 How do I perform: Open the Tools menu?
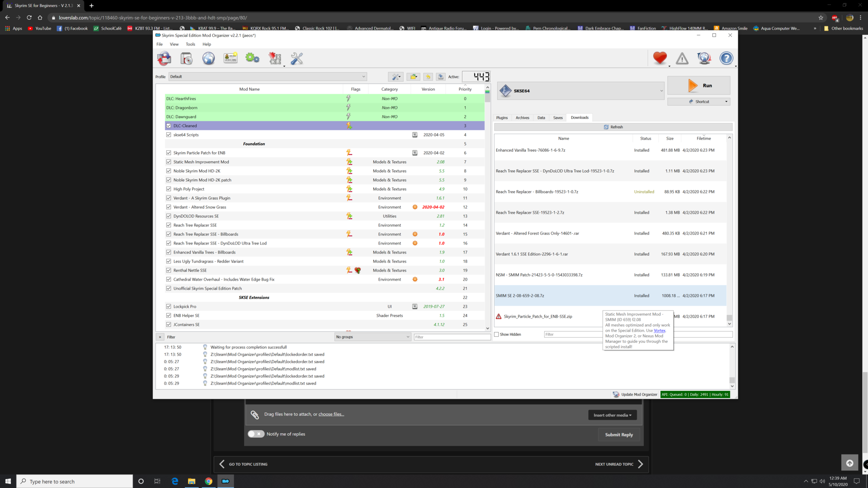pyautogui.click(x=190, y=44)
